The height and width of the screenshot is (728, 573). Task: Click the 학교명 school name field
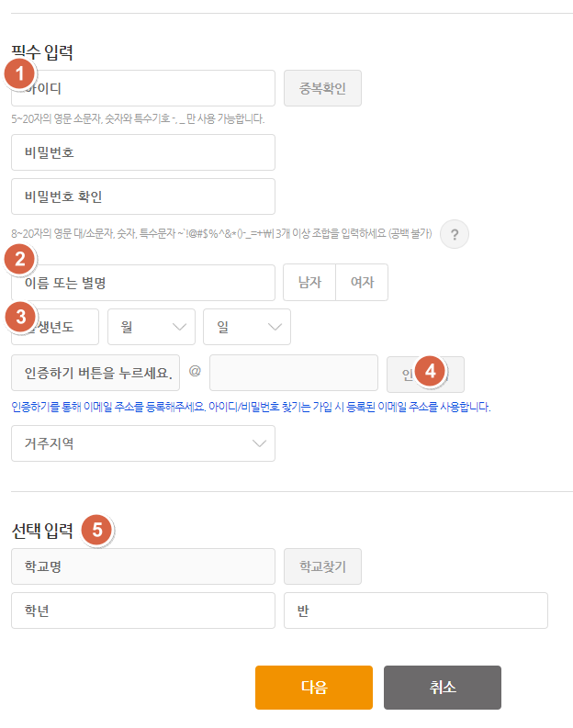[x=143, y=566]
